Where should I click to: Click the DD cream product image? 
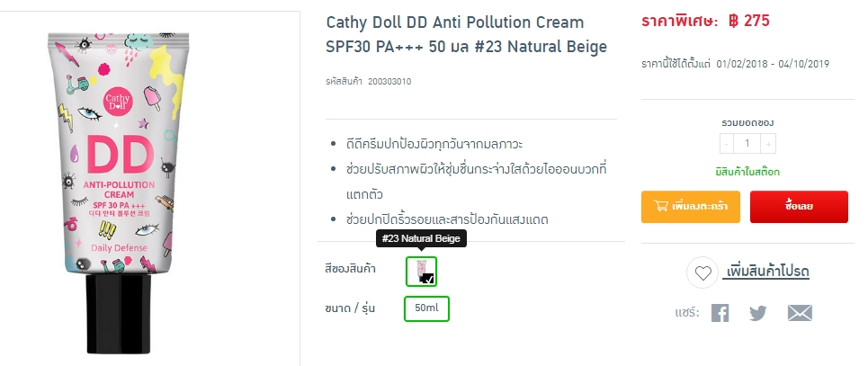tap(118, 191)
